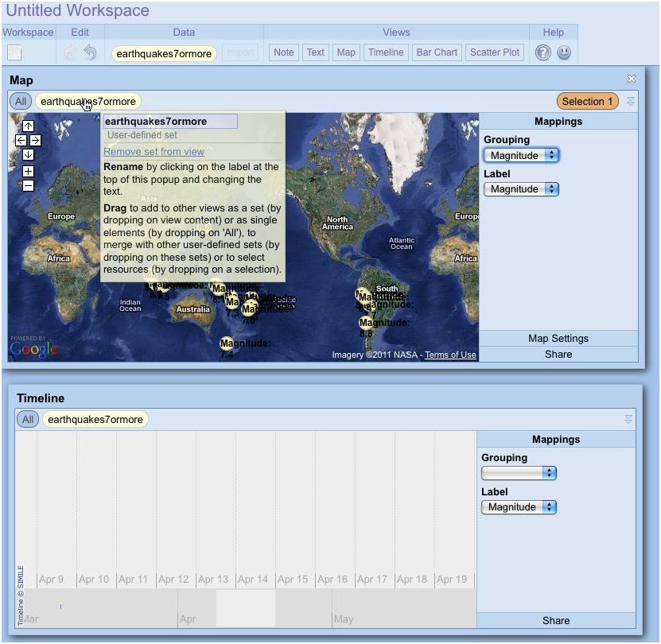The height and width of the screenshot is (644, 661).
Task: Click the redo arrow icon
Action: click(71, 52)
